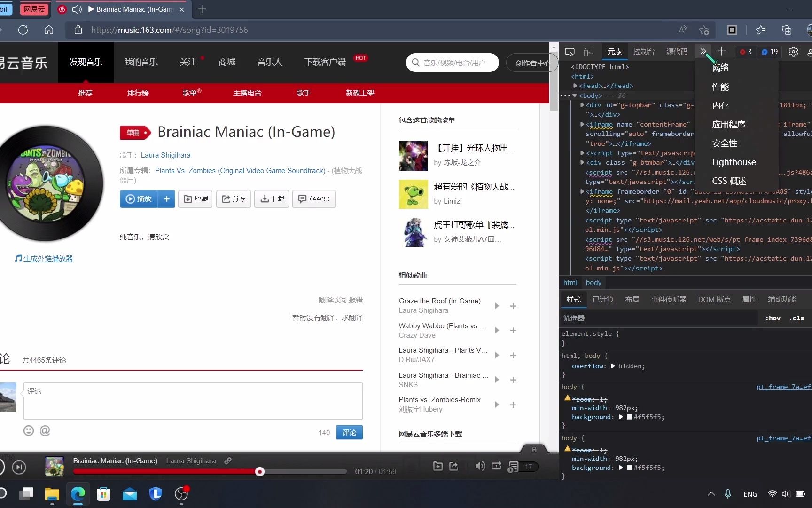Skip to next track in player bar
This screenshot has height=508, width=812.
(19, 467)
